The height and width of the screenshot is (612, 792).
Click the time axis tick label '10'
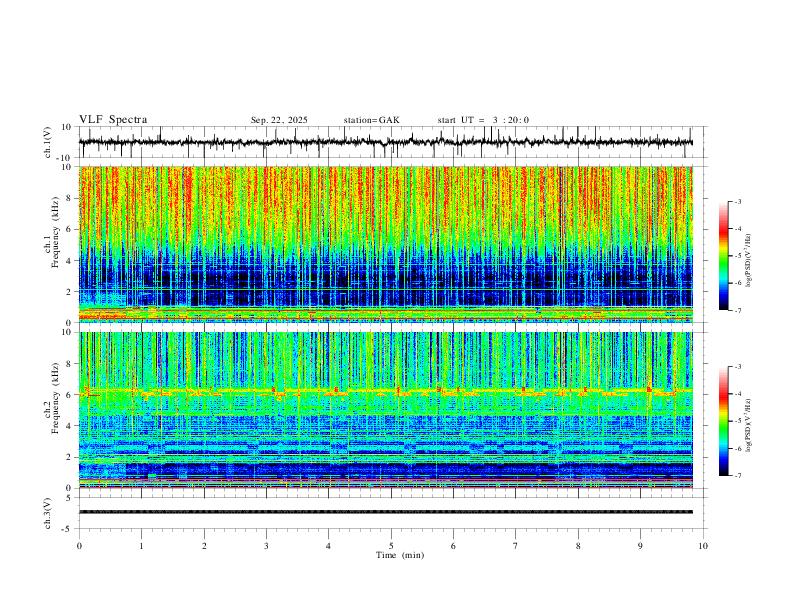(x=703, y=546)
